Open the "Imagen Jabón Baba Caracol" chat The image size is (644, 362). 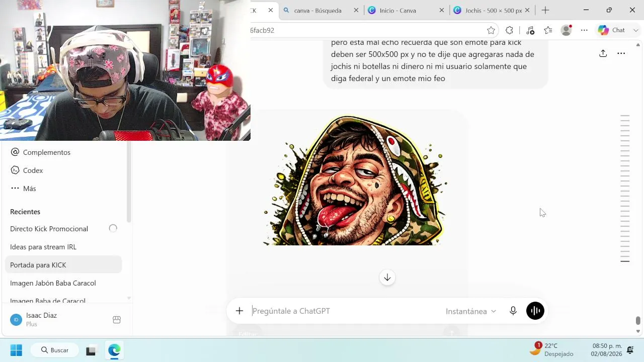[64, 283]
